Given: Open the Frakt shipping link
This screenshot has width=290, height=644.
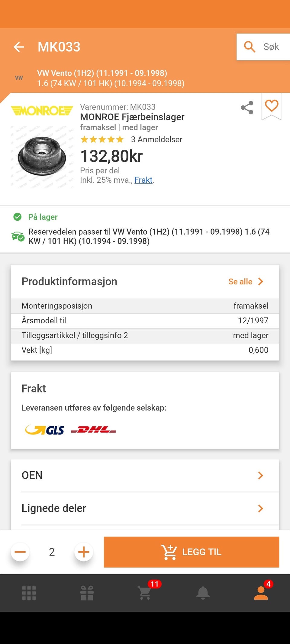Looking at the screenshot, I should click(x=143, y=180).
